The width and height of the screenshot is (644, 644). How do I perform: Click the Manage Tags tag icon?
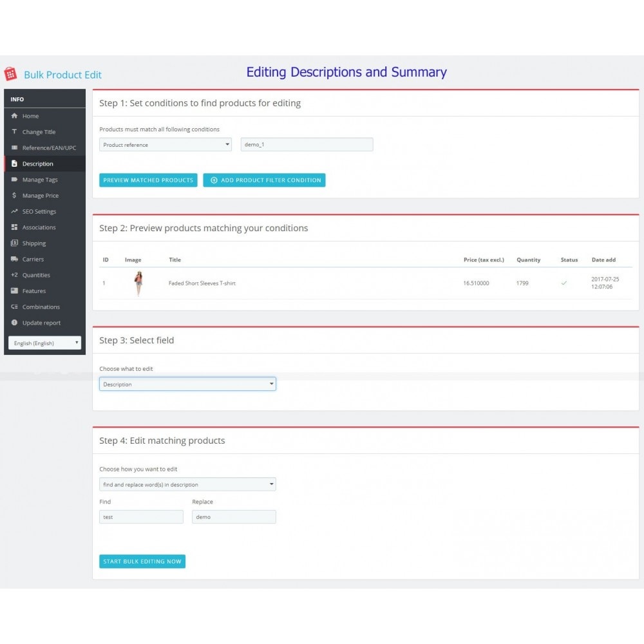[x=14, y=180]
